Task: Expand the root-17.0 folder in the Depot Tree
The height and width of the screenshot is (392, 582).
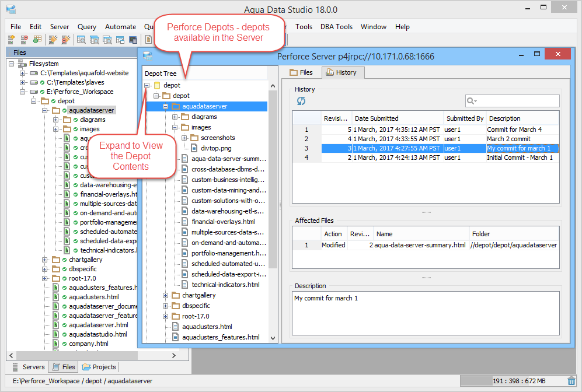Action: (166, 316)
